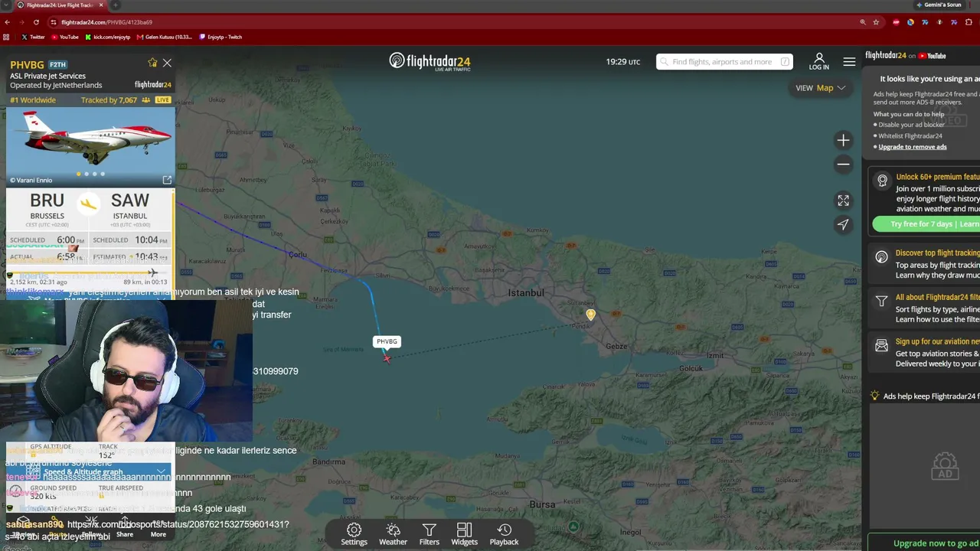Open the Flightradar24 on YouTube link
Image resolution: width=980 pixels, height=551 pixels.
tap(906, 56)
